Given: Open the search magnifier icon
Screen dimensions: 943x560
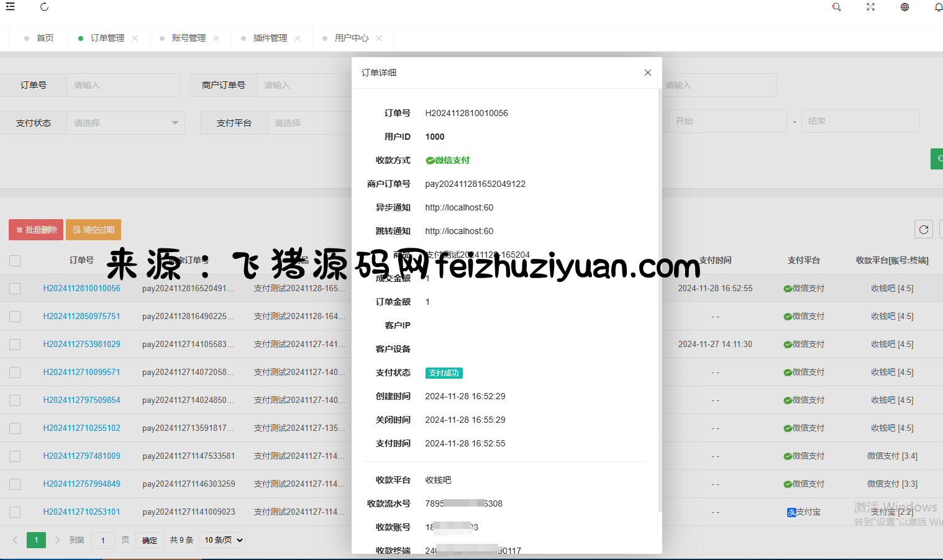Looking at the screenshot, I should [x=836, y=7].
